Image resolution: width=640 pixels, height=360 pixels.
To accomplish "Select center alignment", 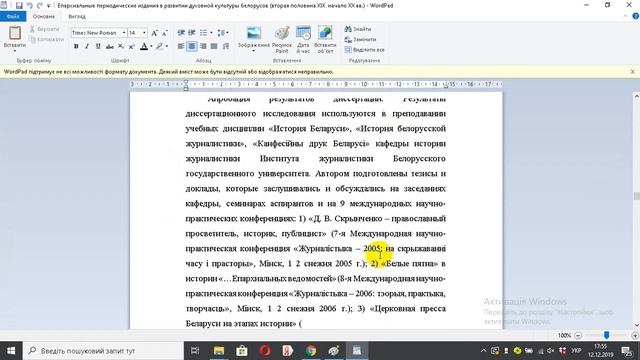I will pyautogui.click(x=192, y=47).
